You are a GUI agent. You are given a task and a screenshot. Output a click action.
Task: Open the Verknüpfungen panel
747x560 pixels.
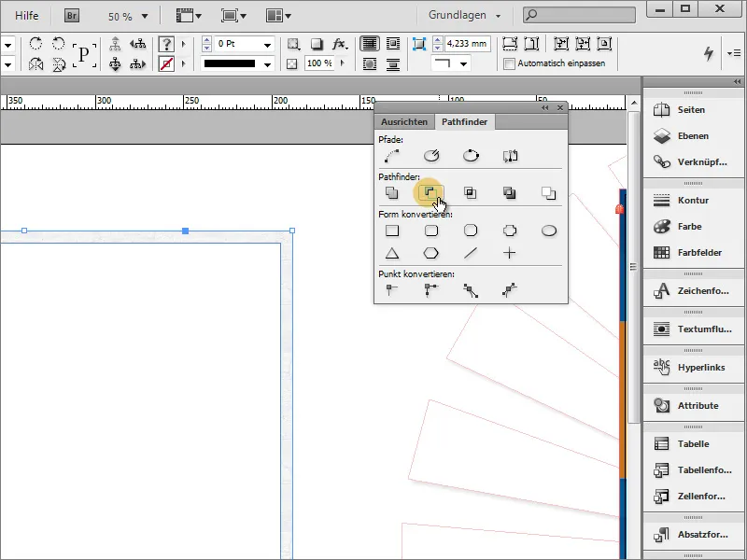[x=693, y=162]
